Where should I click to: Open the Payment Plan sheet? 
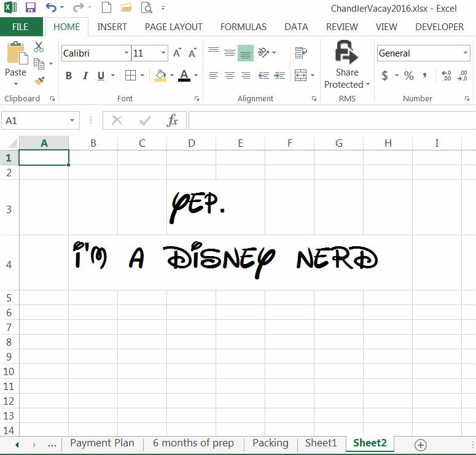click(x=102, y=443)
